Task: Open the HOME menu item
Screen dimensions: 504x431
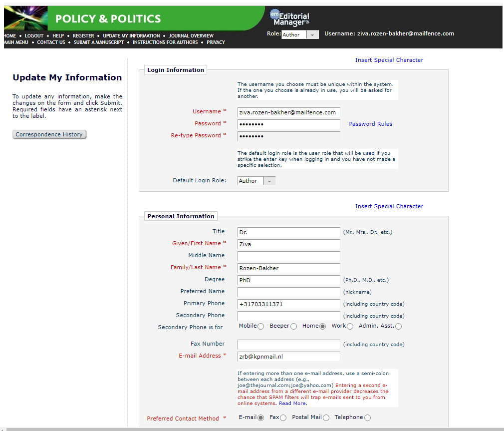Action: coord(9,35)
